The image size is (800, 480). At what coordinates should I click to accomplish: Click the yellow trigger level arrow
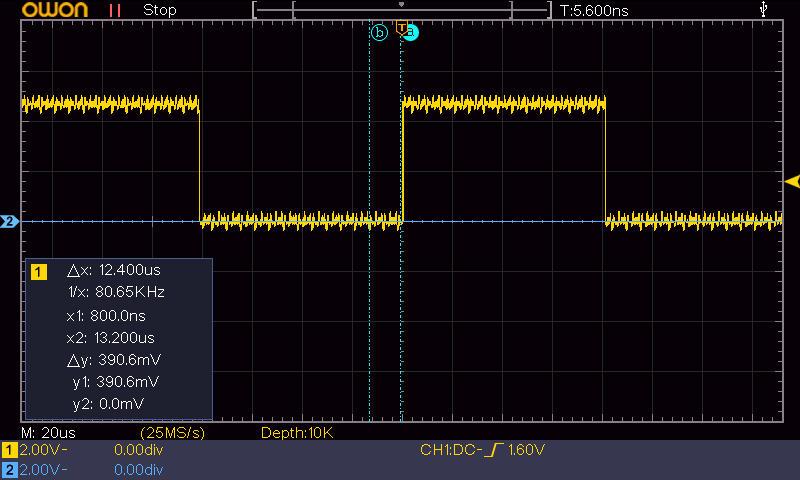pos(792,181)
